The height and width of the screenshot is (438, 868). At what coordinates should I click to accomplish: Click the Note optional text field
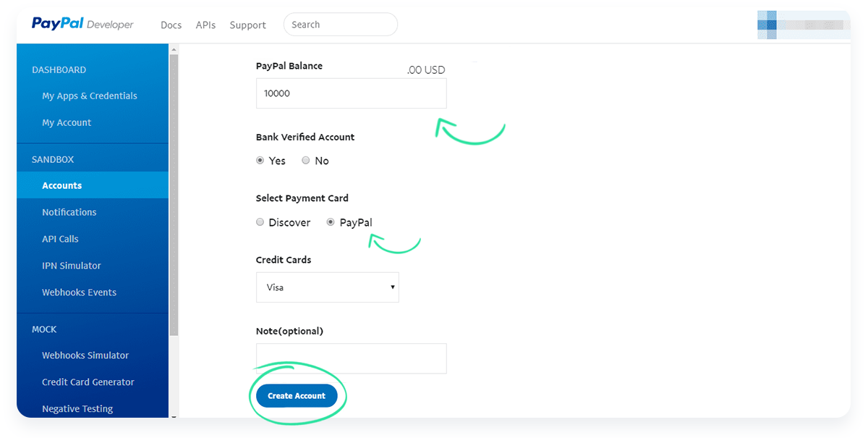pyautogui.click(x=351, y=358)
